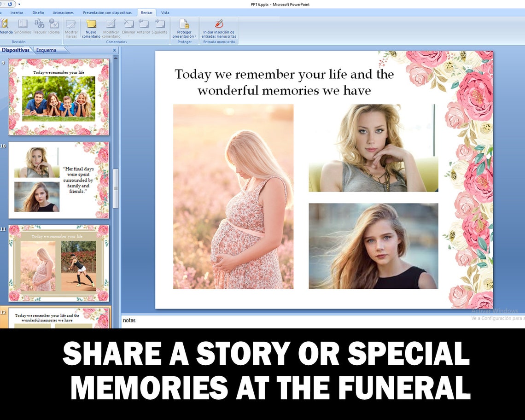
Task: Open the Insertar ribbon tab
Action: pos(17,12)
